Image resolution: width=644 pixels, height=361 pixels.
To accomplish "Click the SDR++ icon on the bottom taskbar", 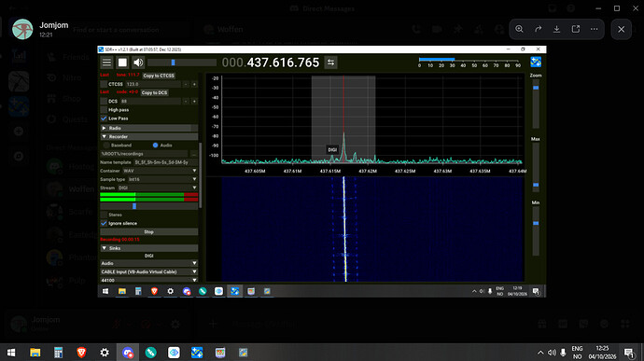I will (197, 353).
